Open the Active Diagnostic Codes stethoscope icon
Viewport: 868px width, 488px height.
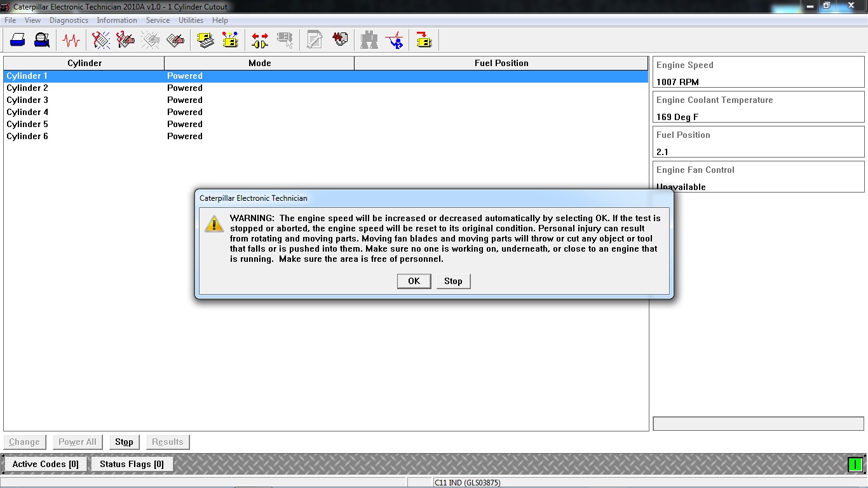tap(101, 40)
